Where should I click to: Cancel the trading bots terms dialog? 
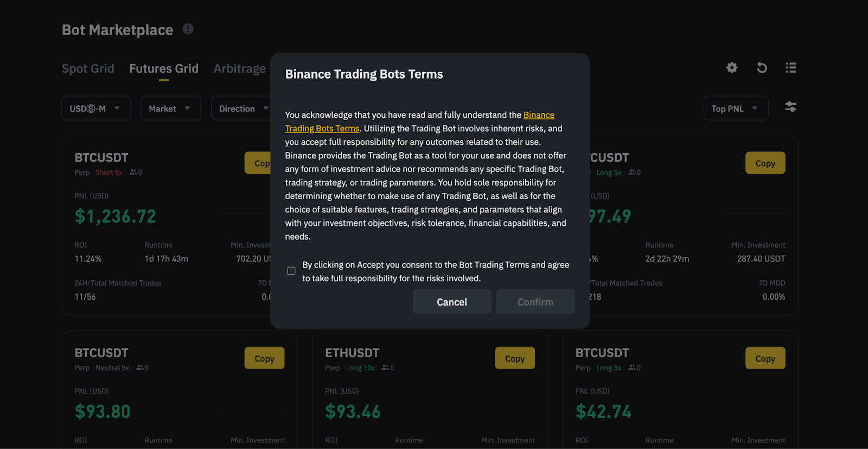click(451, 301)
